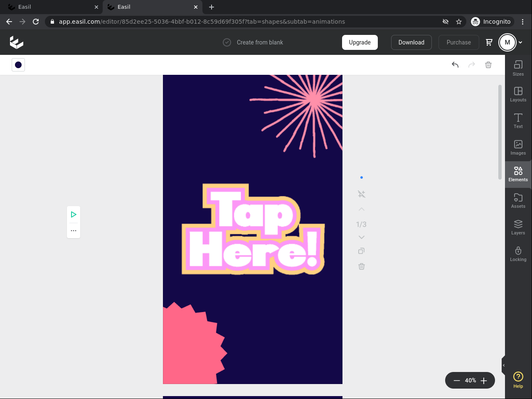Switch to the second Easil browser tab
532x399 pixels.
[x=152, y=7]
